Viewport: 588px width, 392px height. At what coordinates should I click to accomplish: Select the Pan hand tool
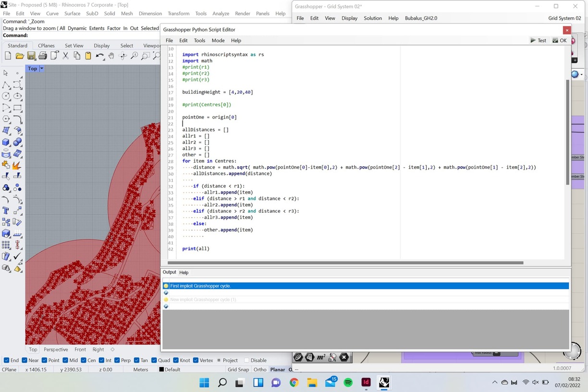[x=111, y=56]
